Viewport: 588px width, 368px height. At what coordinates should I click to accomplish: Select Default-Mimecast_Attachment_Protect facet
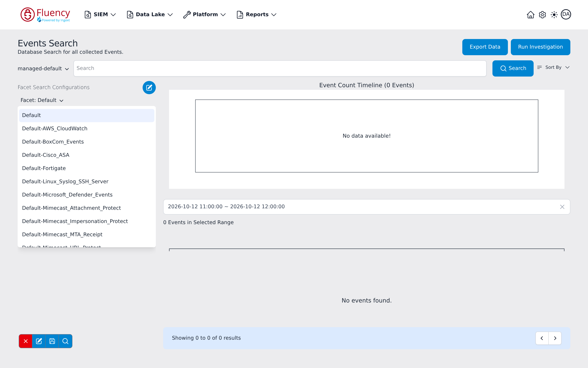87,208
